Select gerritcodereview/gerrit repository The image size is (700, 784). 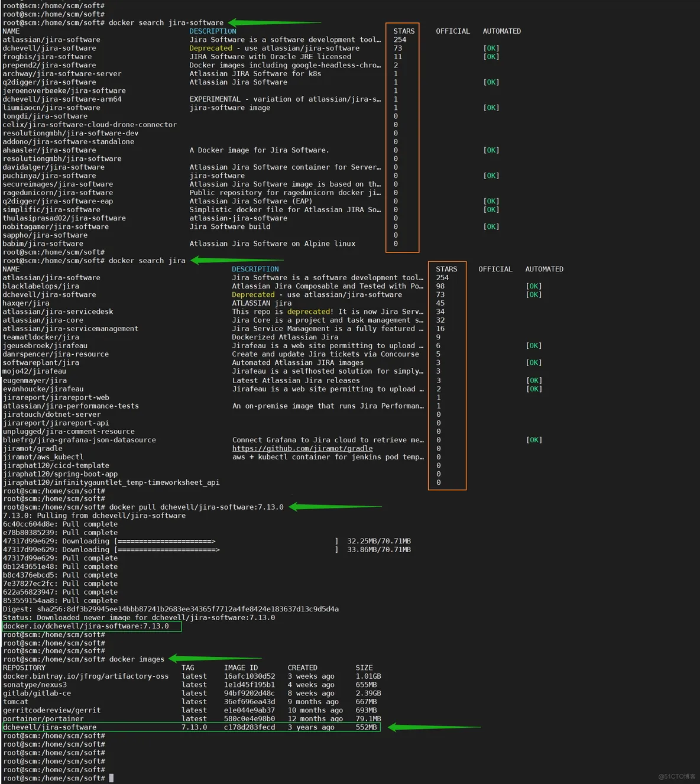[x=51, y=711]
